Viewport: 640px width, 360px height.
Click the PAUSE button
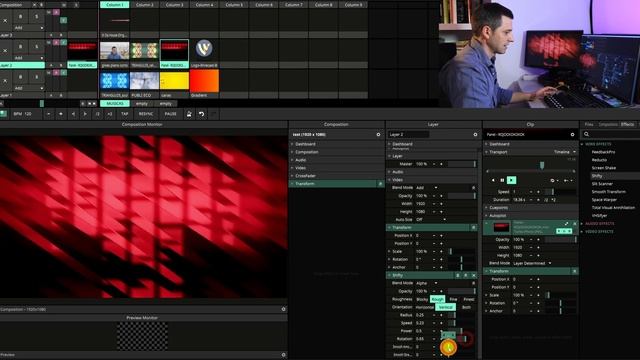tap(171, 114)
